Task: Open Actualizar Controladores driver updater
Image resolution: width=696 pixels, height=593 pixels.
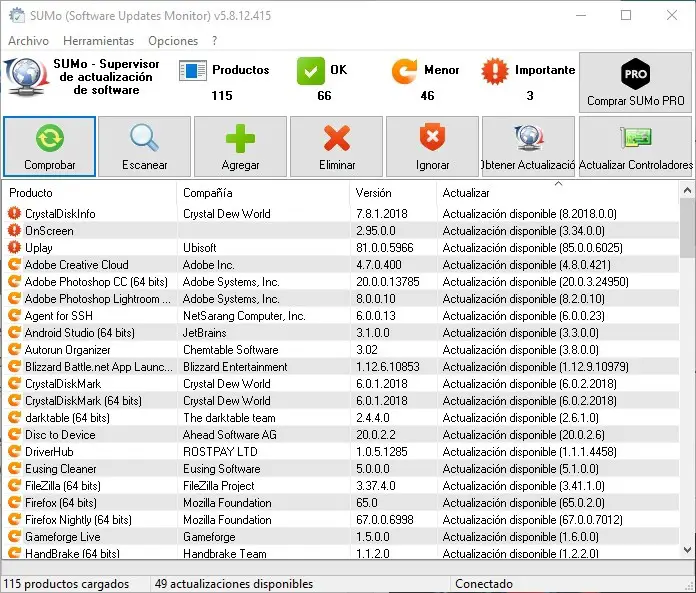Action: coord(635,146)
